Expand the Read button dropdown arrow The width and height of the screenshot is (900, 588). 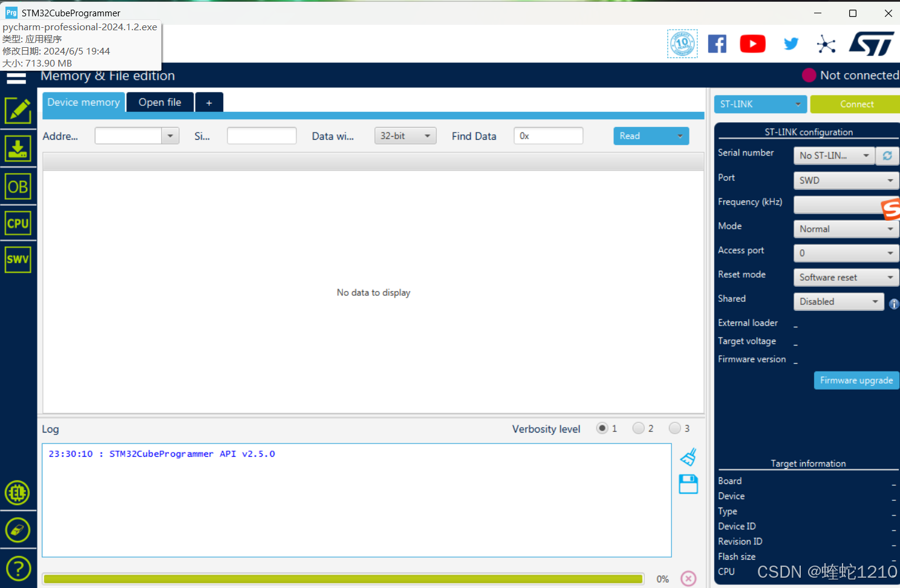pos(680,136)
